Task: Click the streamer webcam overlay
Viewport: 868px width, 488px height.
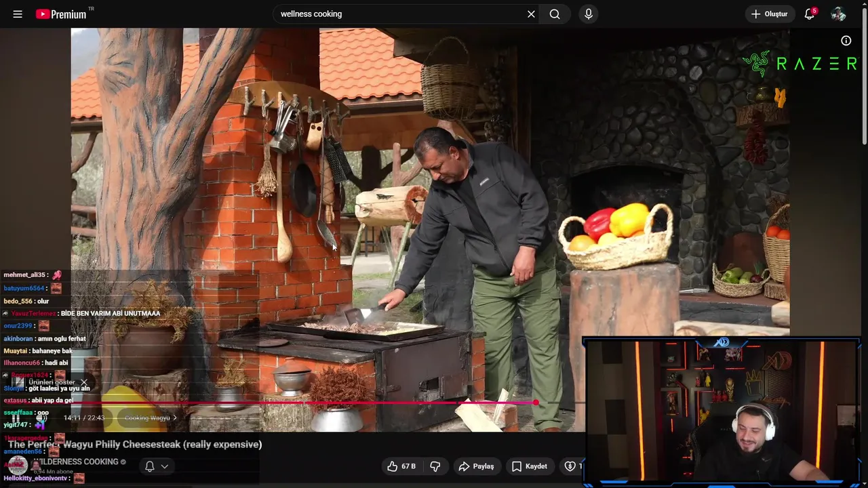Action: (x=722, y=411)
